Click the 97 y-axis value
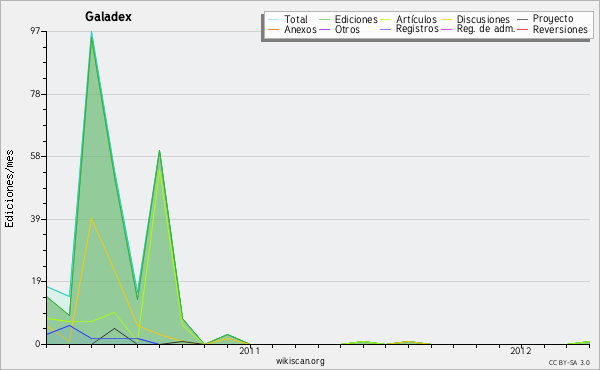The width and height of the screenshot is (600, 370). point(35,31)
